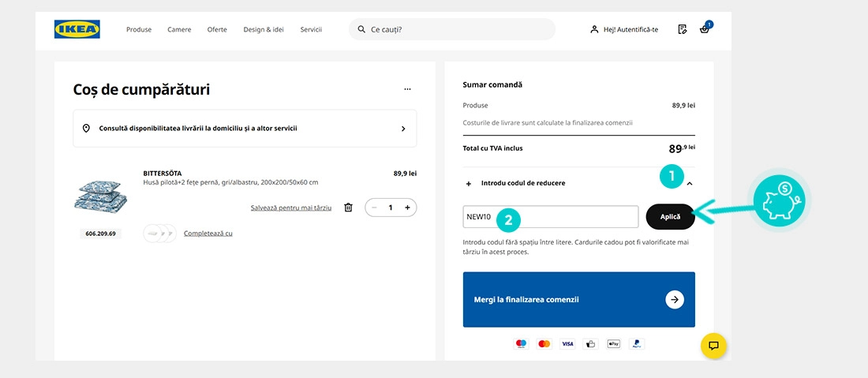Click the location pin icon
Image resolution: width=868 pixels, height=378 pixels.
tap(86, 129)
